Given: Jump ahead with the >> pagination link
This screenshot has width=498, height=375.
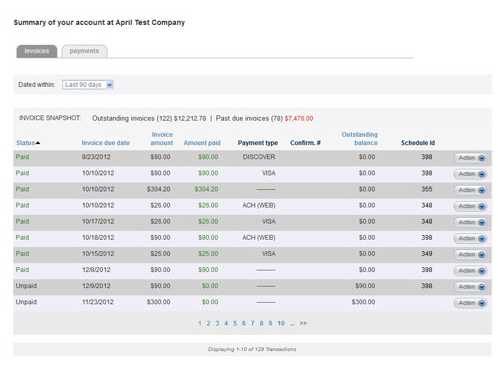Looking at the screenshot, I should pyautogui.click(x=303, y=323).
